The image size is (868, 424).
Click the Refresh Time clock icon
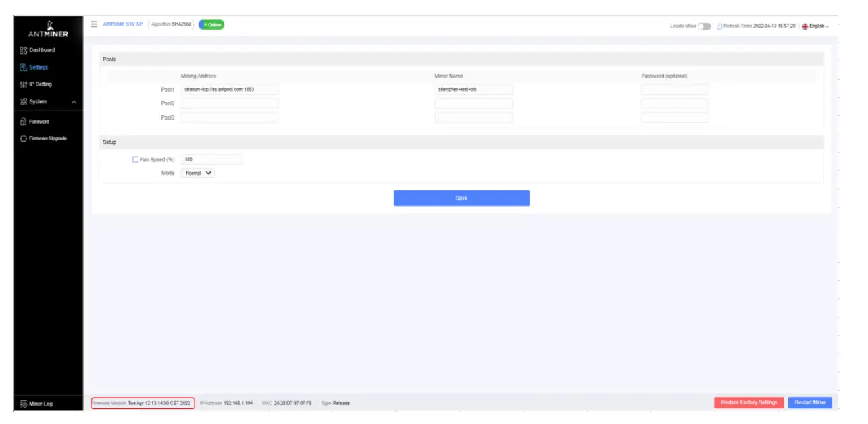pos(719,26)
